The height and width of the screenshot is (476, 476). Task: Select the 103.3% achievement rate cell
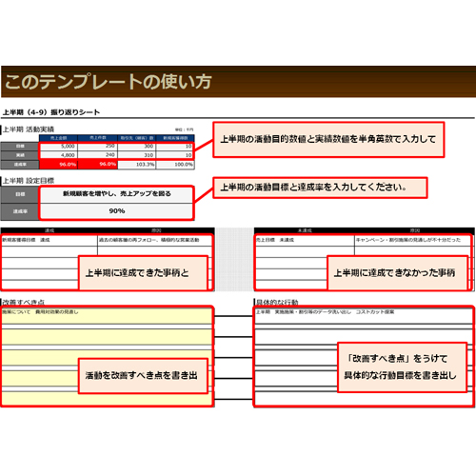(137, 165)
